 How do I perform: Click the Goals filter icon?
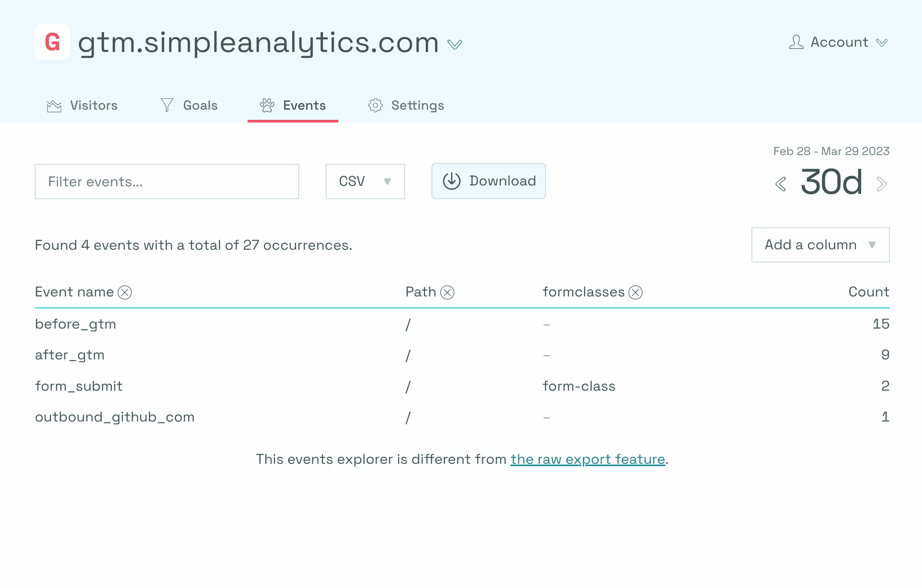click(167, 105)
